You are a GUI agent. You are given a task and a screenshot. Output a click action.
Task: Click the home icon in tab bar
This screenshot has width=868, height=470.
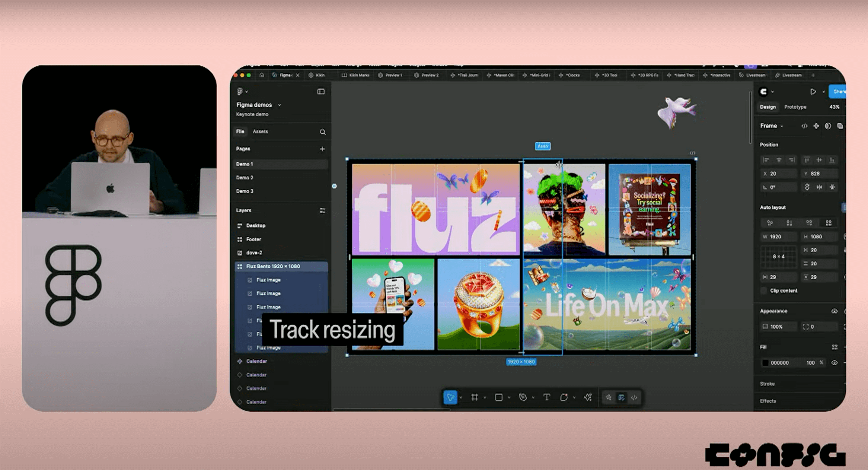(261, 75)
